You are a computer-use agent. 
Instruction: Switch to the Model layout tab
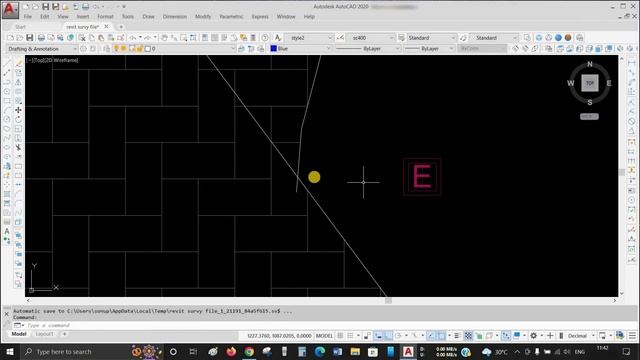click(19, 334)
